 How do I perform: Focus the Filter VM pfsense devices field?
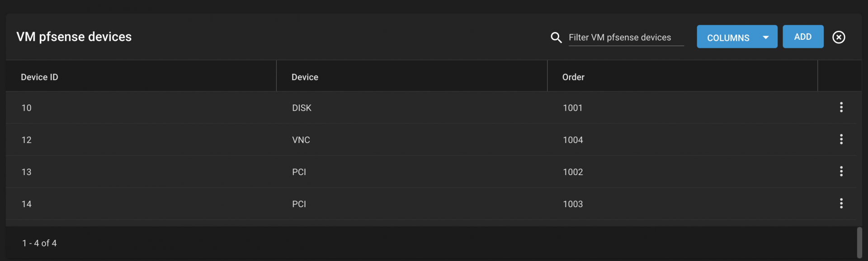pos(626,38)
